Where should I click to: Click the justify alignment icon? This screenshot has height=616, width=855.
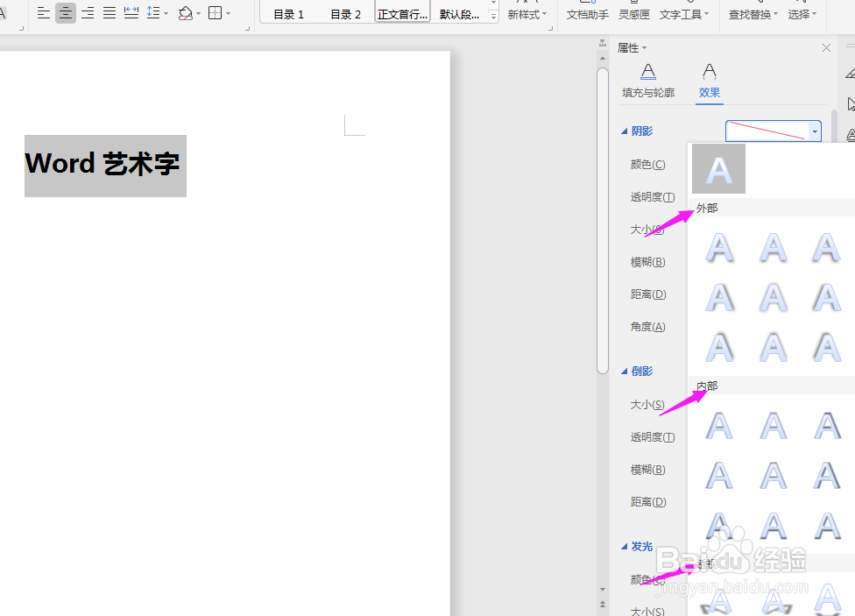109,12
